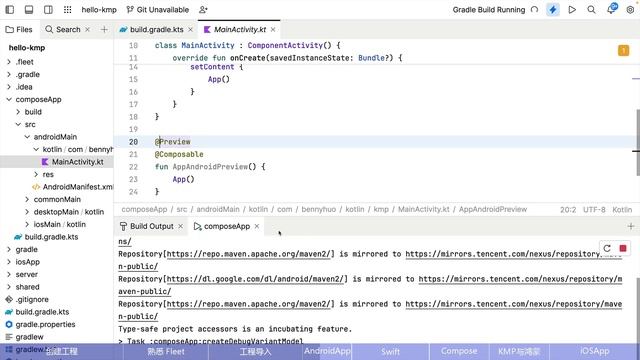Click the orange warning badge in editor
The height and width of the screenshot is (360, 640).
pos(623,51)
